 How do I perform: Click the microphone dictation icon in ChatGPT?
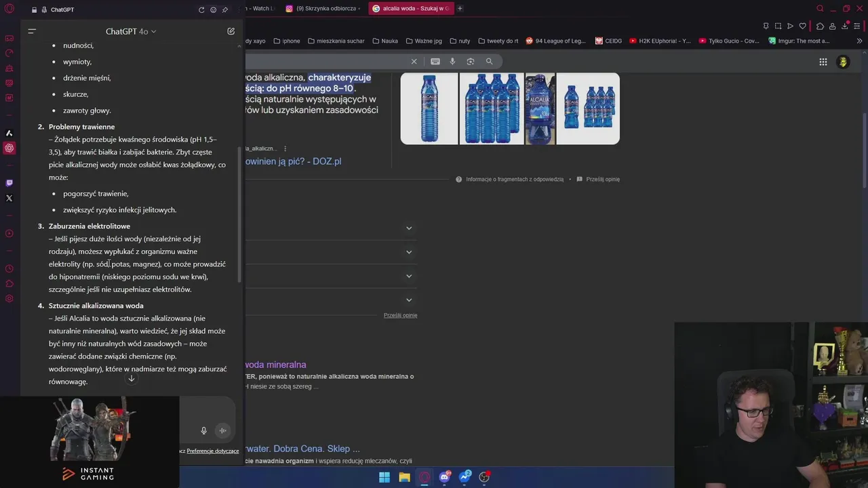(203, 430)
